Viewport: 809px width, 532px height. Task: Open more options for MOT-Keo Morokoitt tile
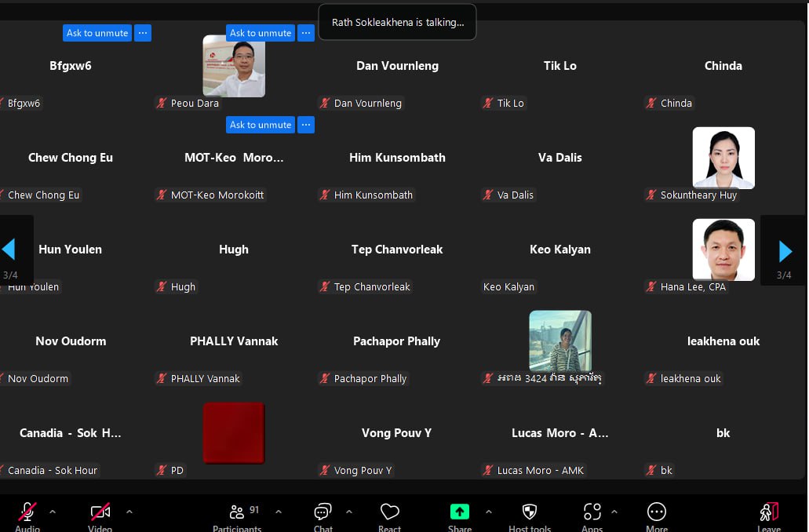(x=306, y=125)
